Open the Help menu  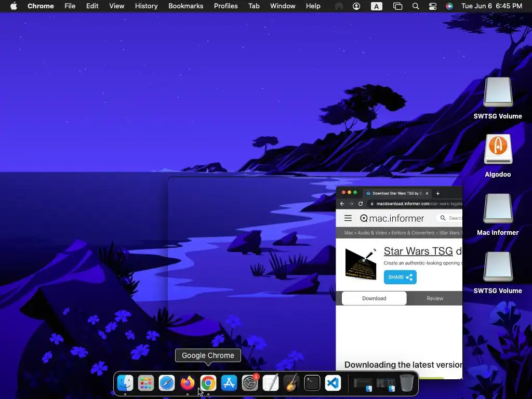pos(313,6)
